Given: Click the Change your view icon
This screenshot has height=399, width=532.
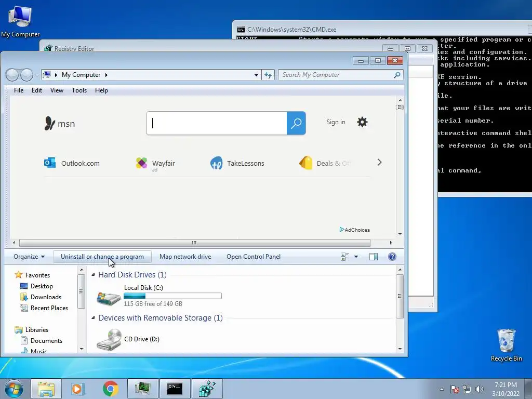Looking at the screenshot, I should click(345, 257).
